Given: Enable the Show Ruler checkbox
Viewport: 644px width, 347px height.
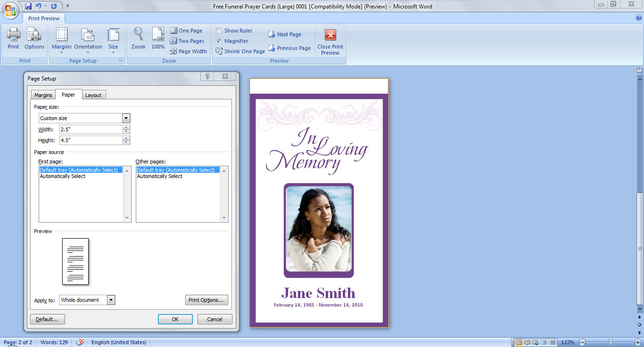Looking at the screenshot, I should click(x=219, y=31).
